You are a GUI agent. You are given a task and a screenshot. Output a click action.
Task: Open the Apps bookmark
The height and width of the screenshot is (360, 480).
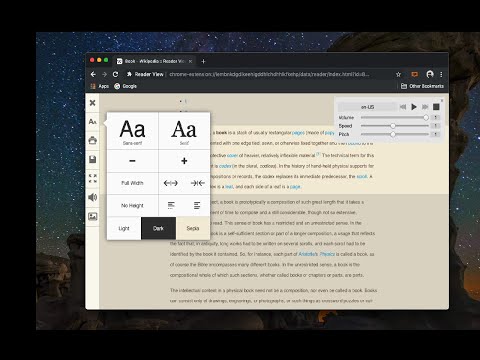[100, 86]
